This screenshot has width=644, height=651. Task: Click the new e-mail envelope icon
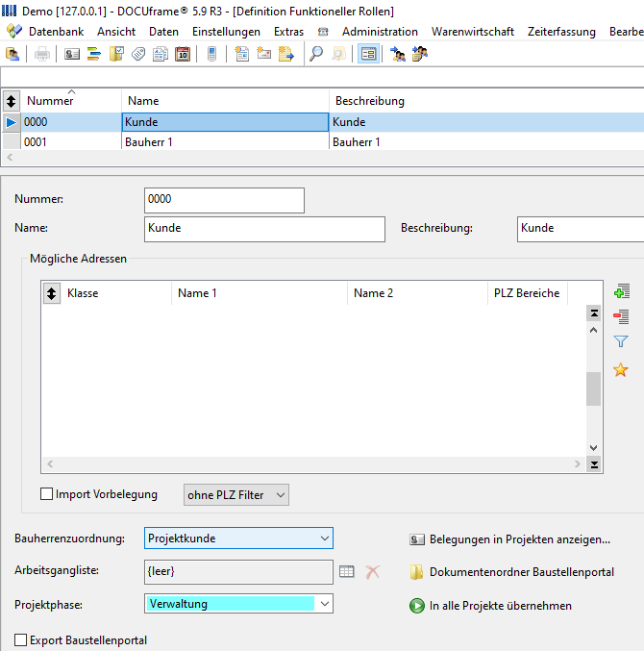coord(264,54)
